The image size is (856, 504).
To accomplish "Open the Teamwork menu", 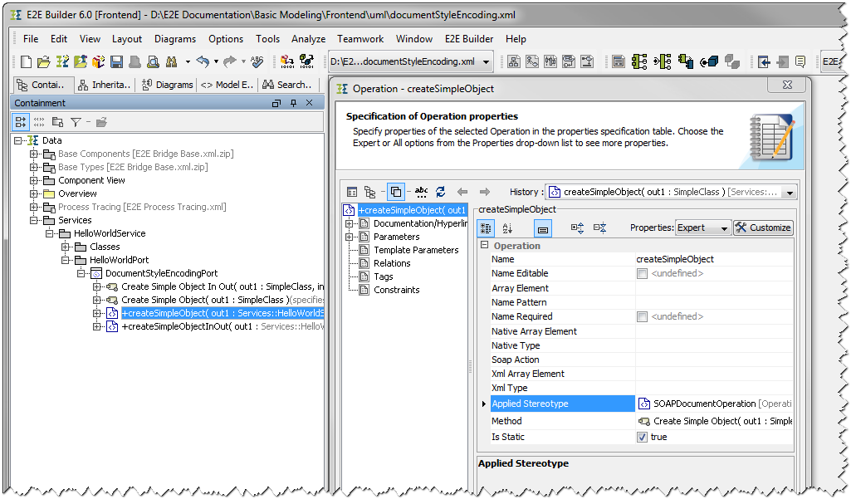I will coord(360,39).
